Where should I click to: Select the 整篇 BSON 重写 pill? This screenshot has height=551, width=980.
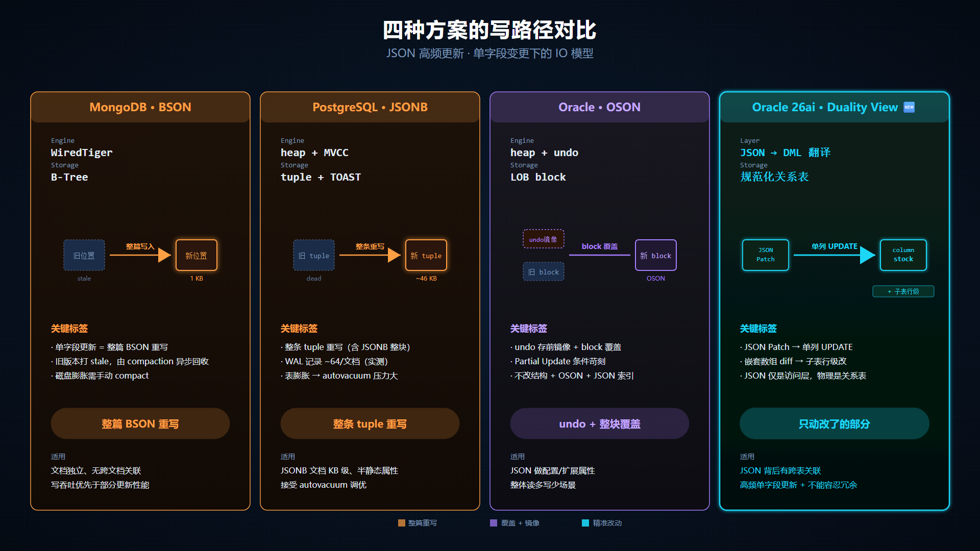(140, 423)
